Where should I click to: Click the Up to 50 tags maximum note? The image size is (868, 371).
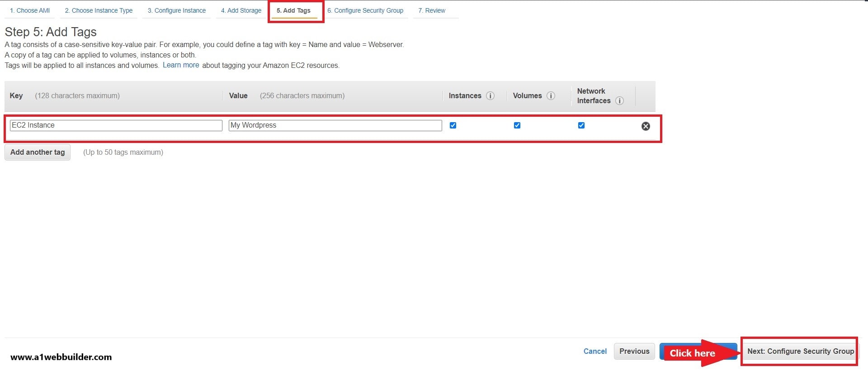[123, 152]
